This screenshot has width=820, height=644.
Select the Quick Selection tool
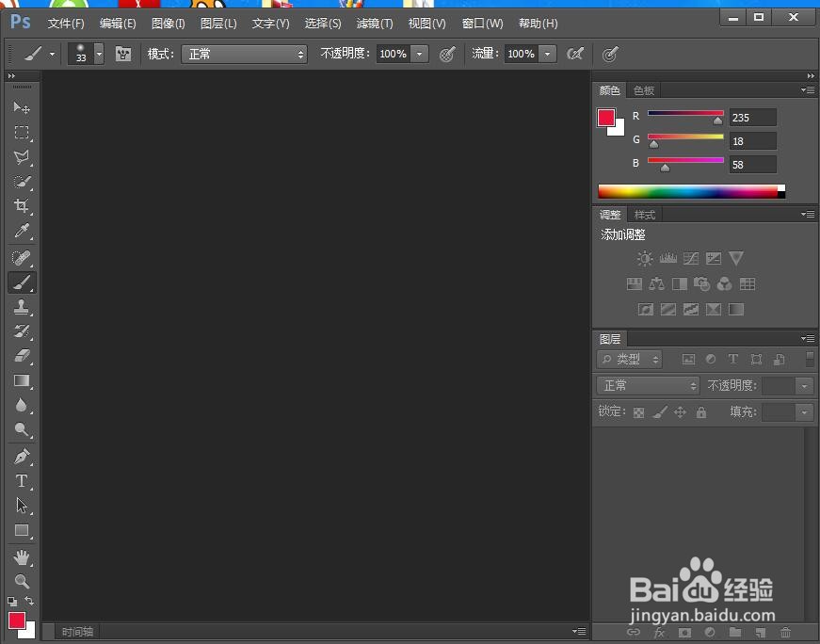coord(22,182)
